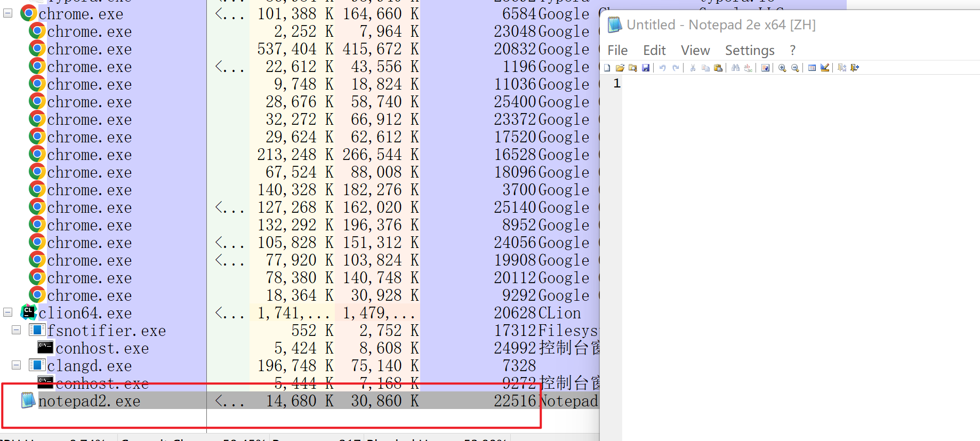This screenshot has height=441, width=980.
Task: Click the console icon beside conhost.exe PID 24992
Action: pos(45,347)
